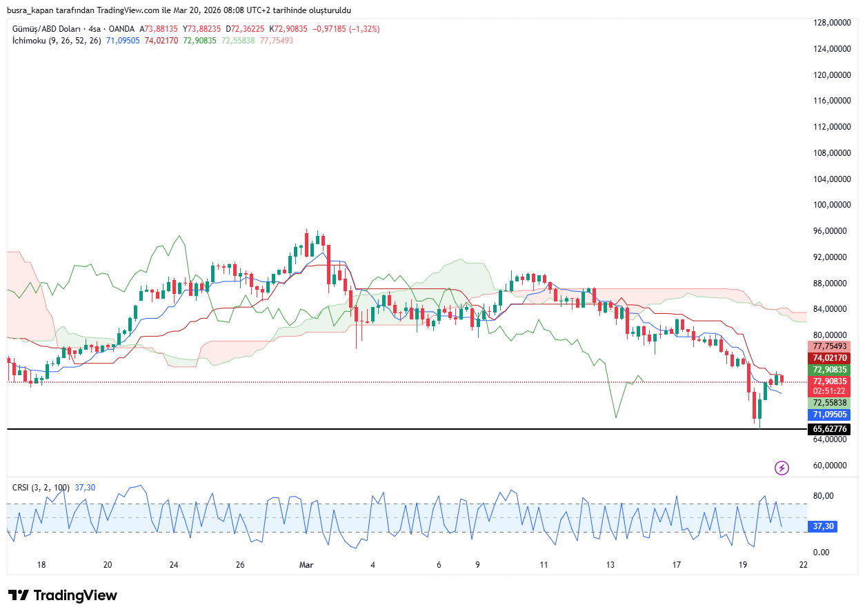Viewport: 865px width, 616px height.
Task: Click the black 65,62776 price label
Action: point(830,429)
